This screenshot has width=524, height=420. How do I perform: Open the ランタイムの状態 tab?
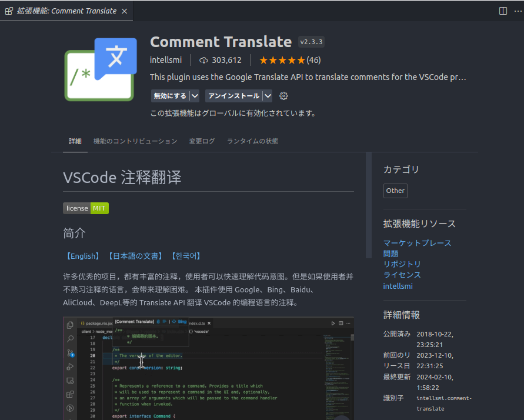pos(253,141)
